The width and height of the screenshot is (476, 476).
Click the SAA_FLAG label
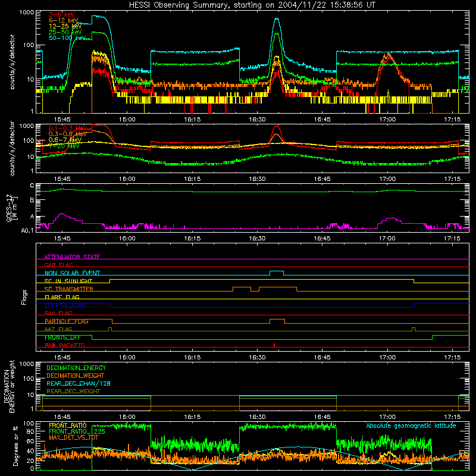tap(58, 313)
